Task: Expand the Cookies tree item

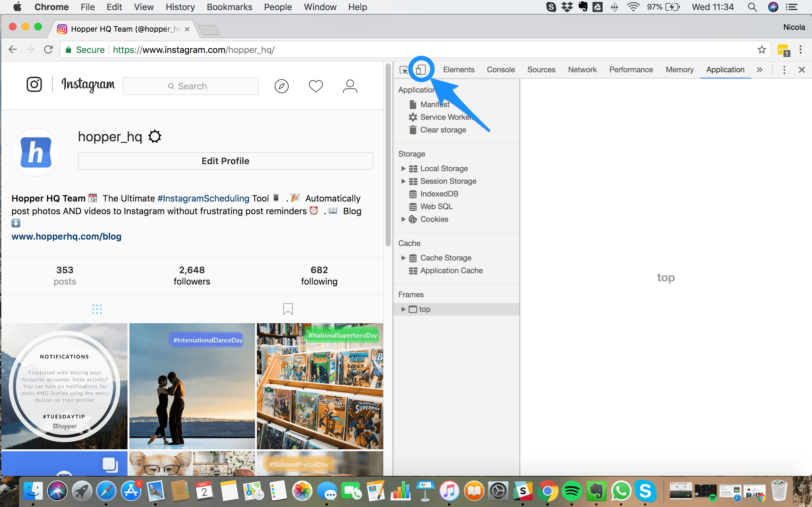Action: point(403,219)
